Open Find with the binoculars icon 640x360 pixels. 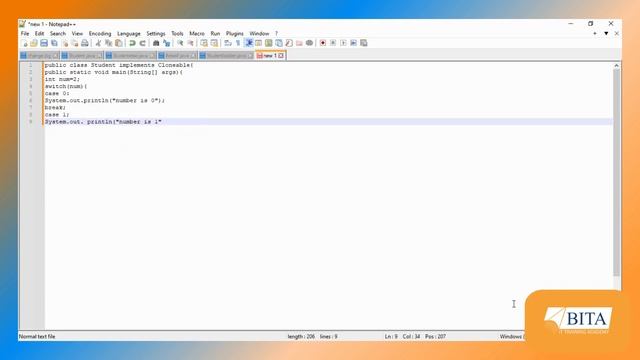[156, 43]
